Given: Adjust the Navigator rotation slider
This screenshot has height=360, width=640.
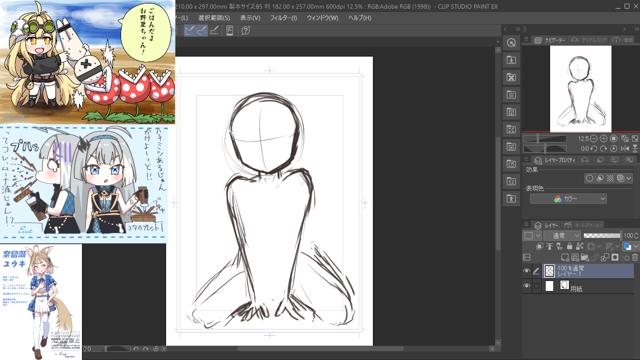Looking at the screenshot, I should coord(545,149).
